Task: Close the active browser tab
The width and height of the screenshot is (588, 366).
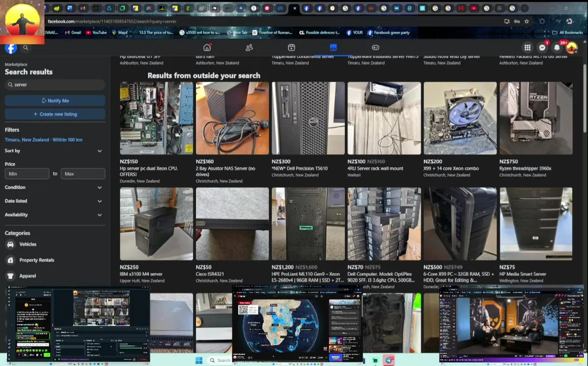Action: click(295, 8)
